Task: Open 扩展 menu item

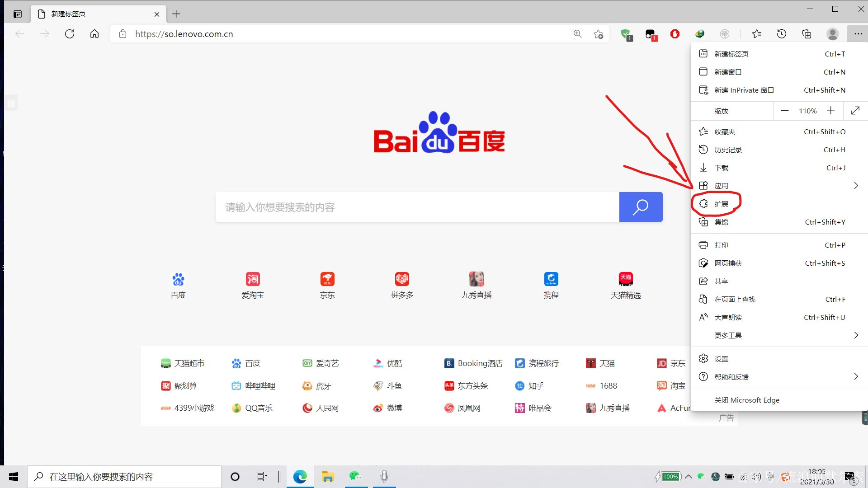Action: click(779, 204)
